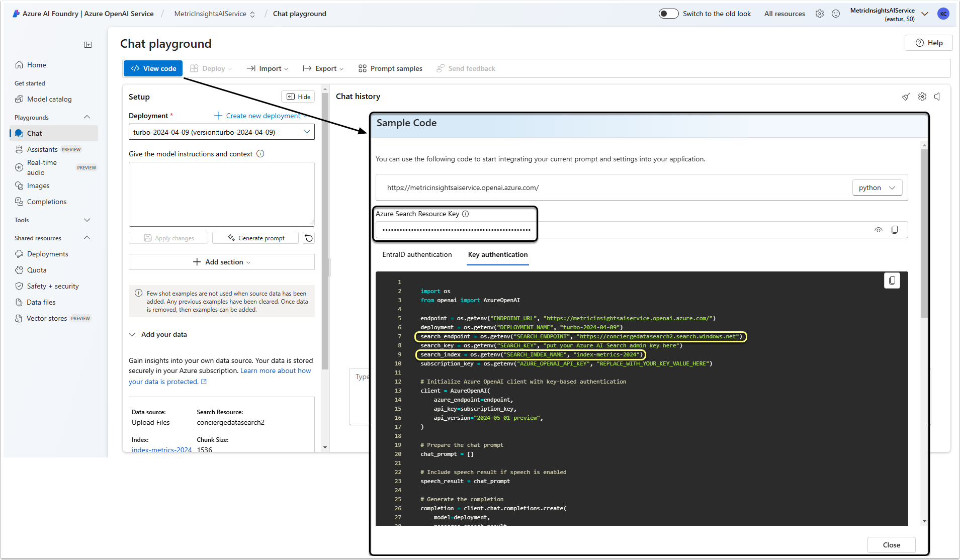Expand the Tools section in sidebar
The width and height of the screenshot is (960, 560).
(x=87, y=220)
